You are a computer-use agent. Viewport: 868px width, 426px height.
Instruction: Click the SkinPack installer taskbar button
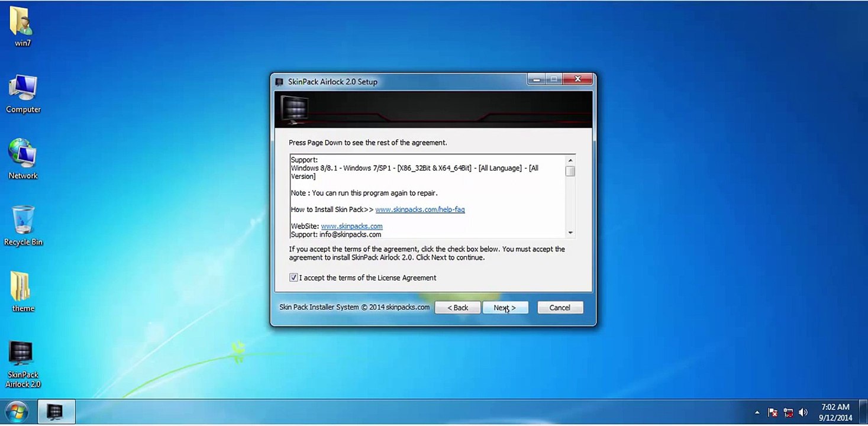pyautogui.click(x=56, y=412)
